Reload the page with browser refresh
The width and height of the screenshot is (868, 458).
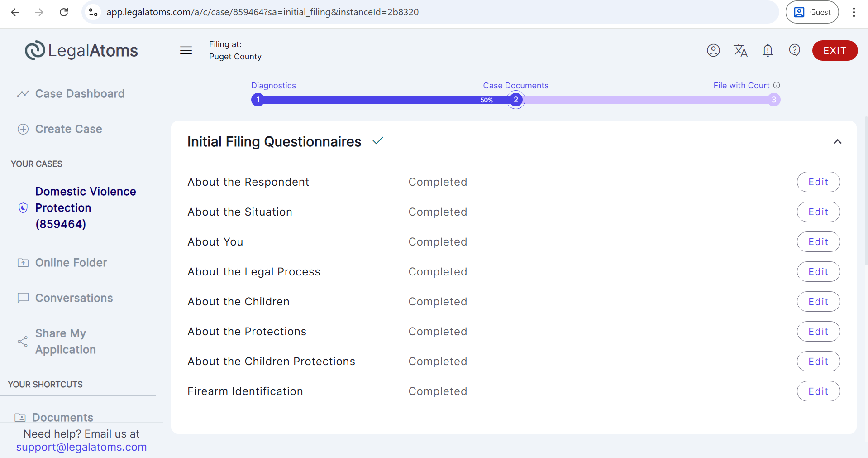(64, 12)
